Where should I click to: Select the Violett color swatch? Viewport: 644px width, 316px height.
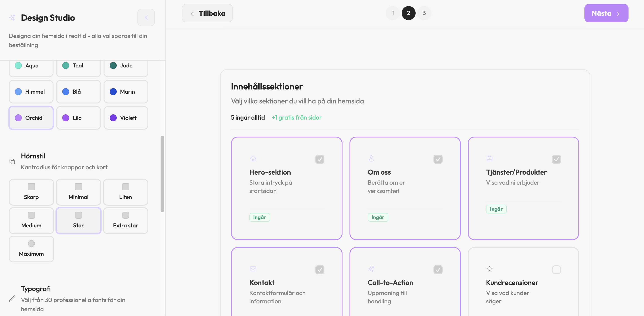[x=126, y=118]
